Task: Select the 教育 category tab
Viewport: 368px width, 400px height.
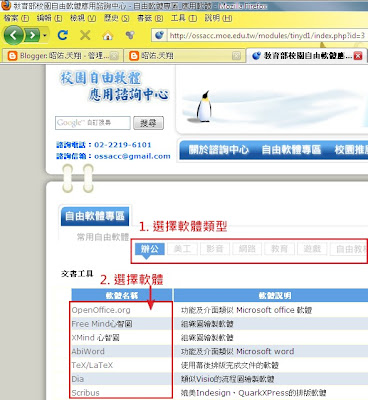Action: [x=279, y=249]
